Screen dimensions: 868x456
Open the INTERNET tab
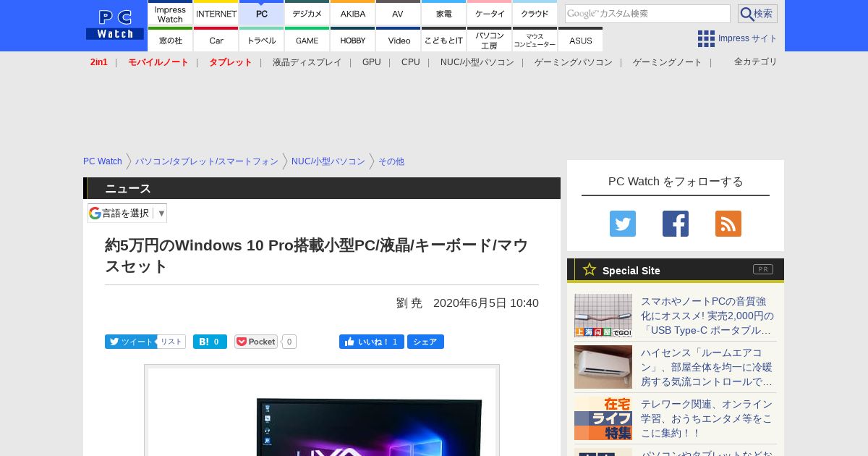coord(216,12)
